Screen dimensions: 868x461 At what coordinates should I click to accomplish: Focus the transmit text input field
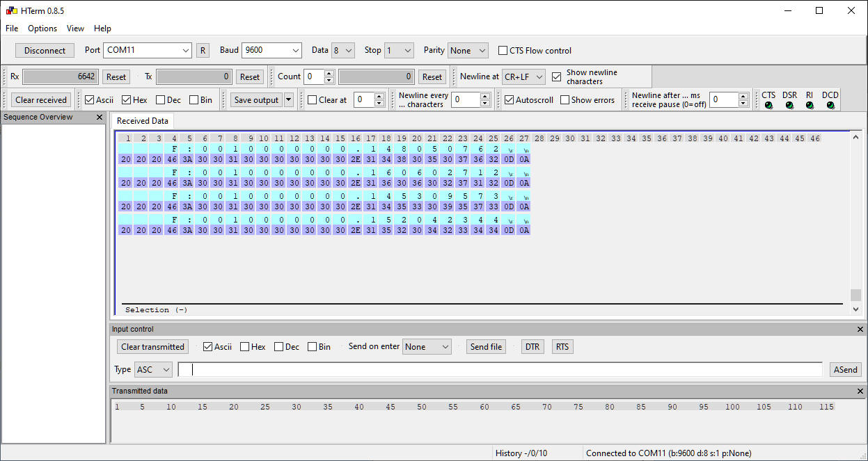[500, 370]
